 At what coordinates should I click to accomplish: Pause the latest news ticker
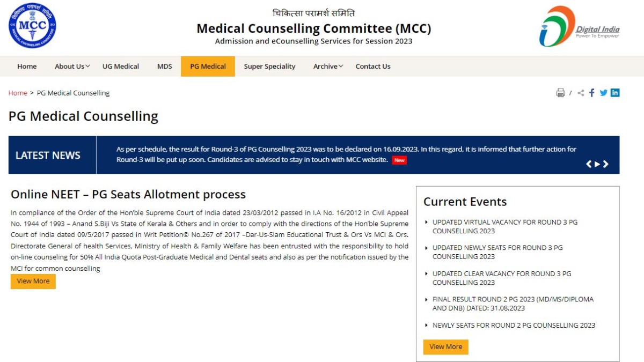[x=597, y=164]
